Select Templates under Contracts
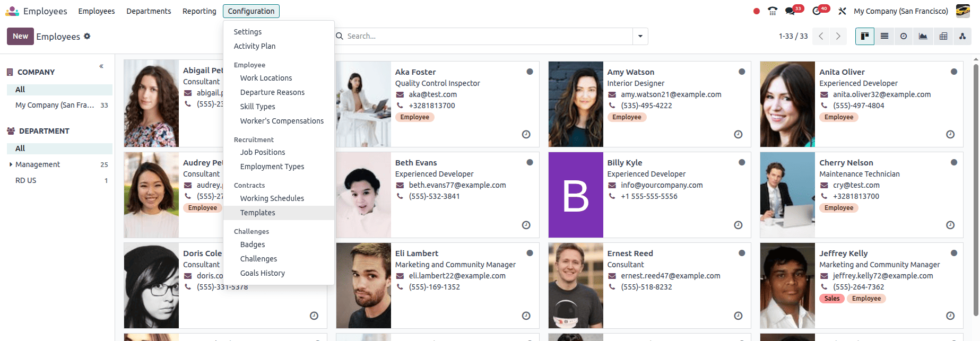The image size is (980, 341). pyautogui.click(x=279, y=213)
